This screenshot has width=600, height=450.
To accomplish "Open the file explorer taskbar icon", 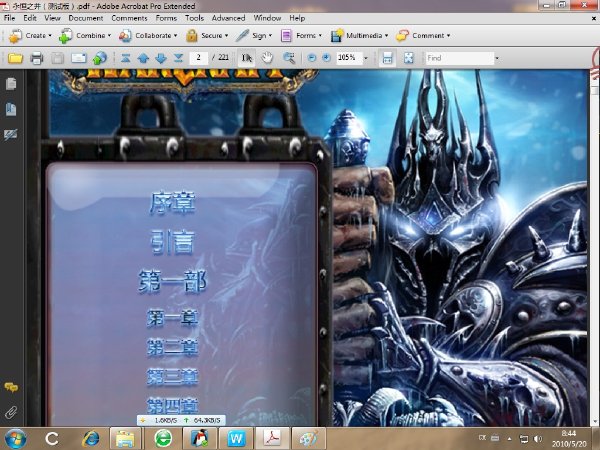I will coord(125,439).
